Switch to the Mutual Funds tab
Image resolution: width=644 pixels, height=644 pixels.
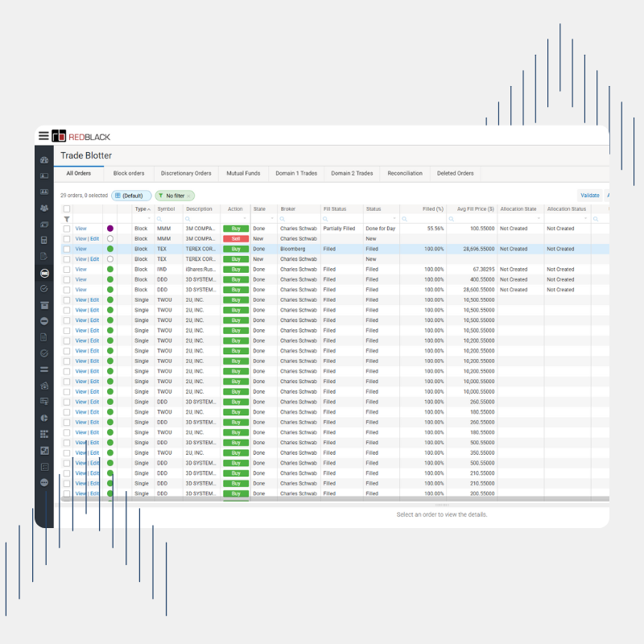[243, 173]
